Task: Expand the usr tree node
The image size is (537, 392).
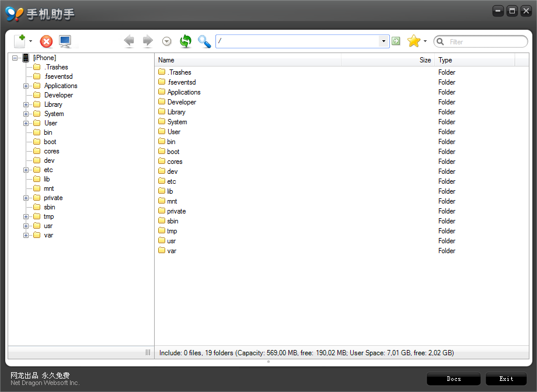Action: [26, 226]
